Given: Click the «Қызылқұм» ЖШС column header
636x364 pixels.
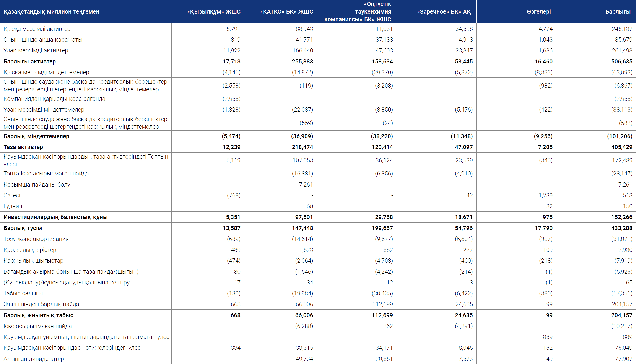Looking at the screenshot, I should point(214,12).
